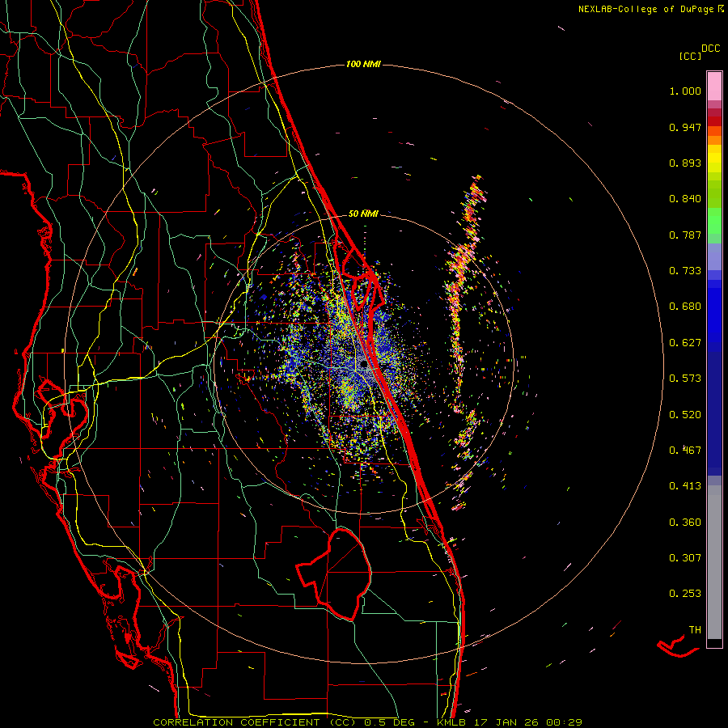Select the 0.360 legend value

(x=685, y=523)
